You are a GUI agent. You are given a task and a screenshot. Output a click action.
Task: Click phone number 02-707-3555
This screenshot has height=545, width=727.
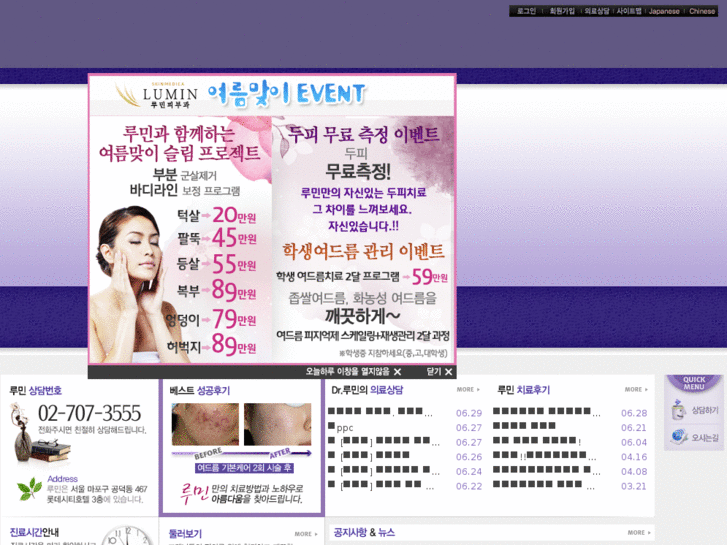point(89,413)
